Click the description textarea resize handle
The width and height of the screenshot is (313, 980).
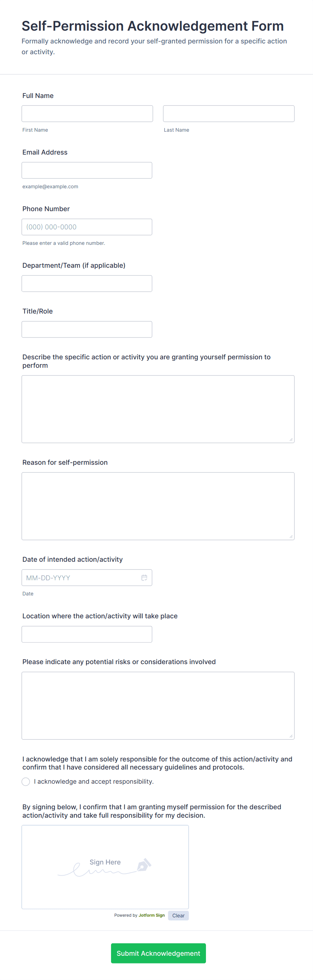pyautogui.click(x=292, y=439)
